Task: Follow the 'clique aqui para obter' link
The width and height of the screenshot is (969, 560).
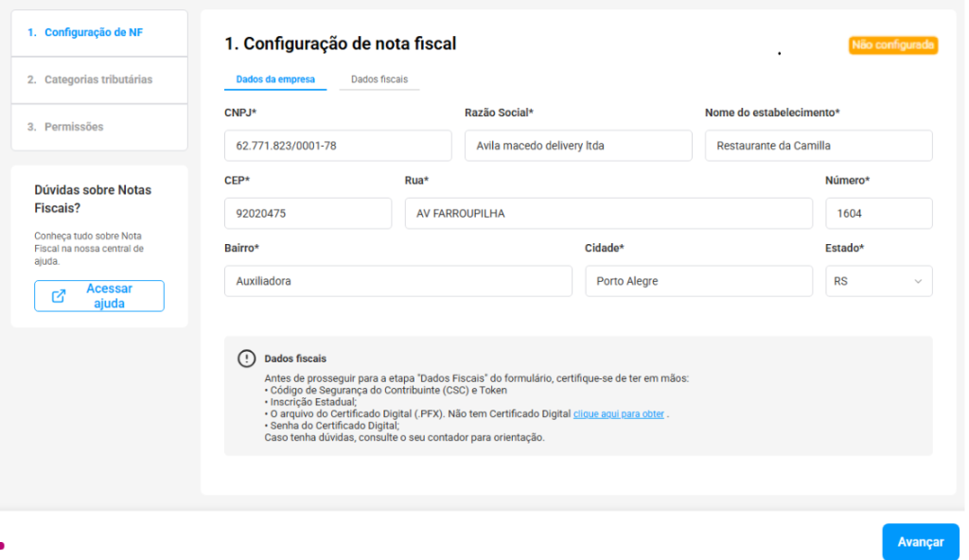Action: click(x=618, y=414)
